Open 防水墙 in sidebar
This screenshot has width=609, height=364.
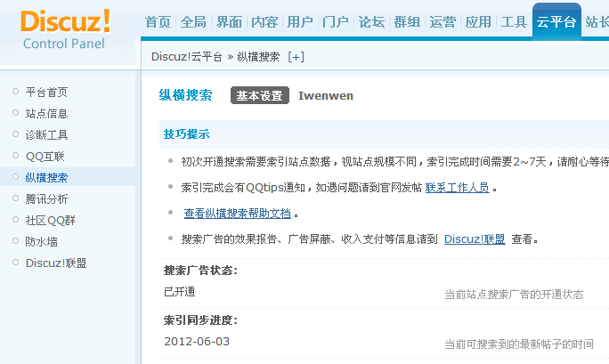(x=41, y=241)
